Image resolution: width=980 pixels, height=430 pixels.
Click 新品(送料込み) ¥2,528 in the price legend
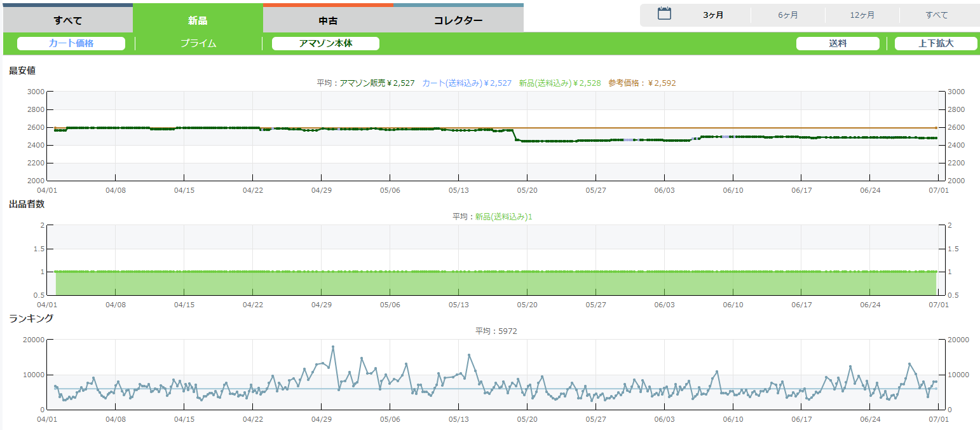(x=559, y=83)
